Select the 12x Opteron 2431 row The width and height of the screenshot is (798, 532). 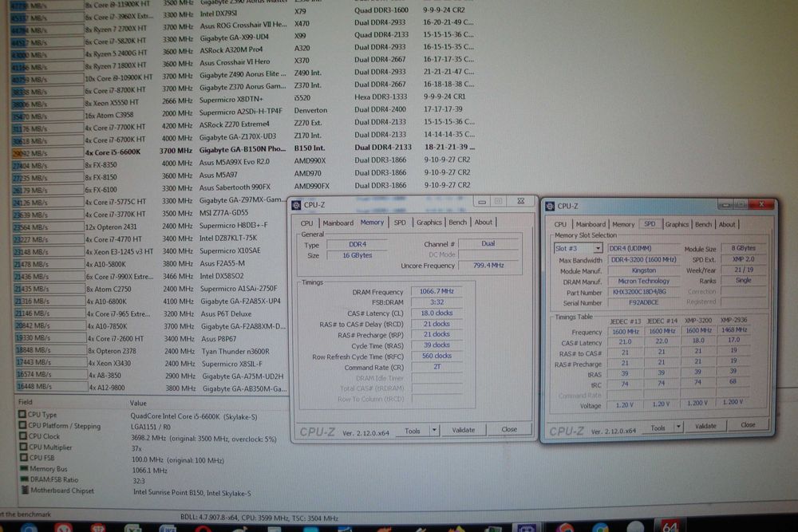(x=151, y=227)
